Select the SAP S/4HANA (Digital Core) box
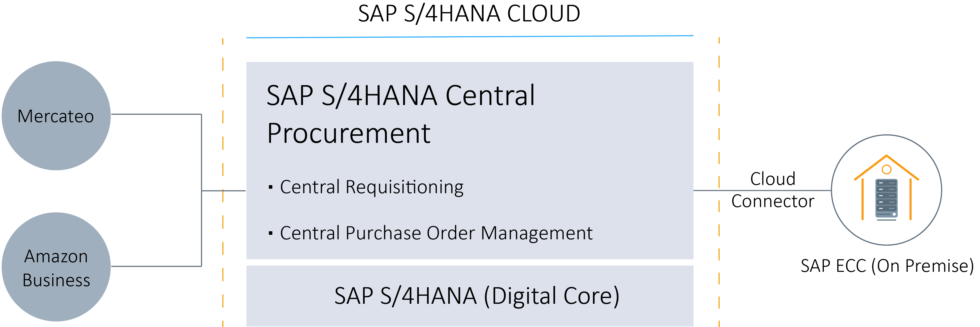This screenshot has height=327, width=980. point(469,296)
